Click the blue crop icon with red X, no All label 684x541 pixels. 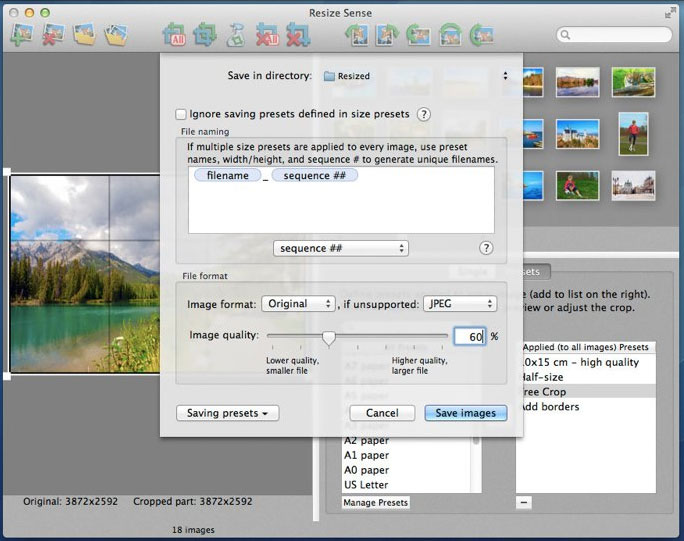[298, 35]
